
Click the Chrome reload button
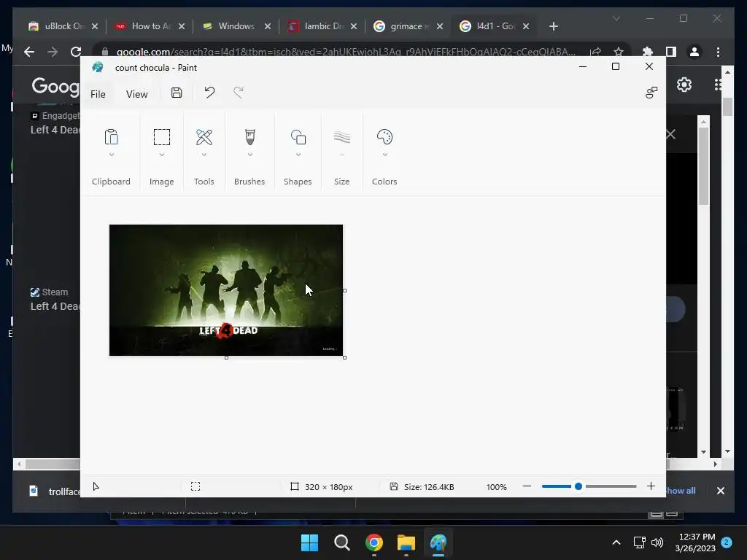pos(75,52)
